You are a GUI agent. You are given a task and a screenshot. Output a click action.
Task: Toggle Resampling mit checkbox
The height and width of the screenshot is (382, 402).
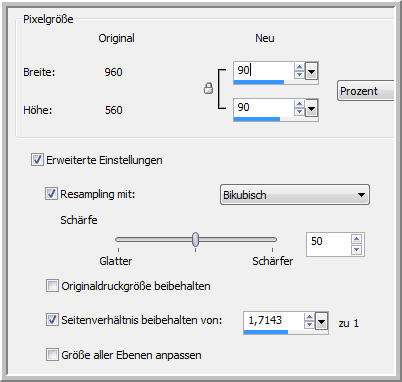(x=51, y=194)
